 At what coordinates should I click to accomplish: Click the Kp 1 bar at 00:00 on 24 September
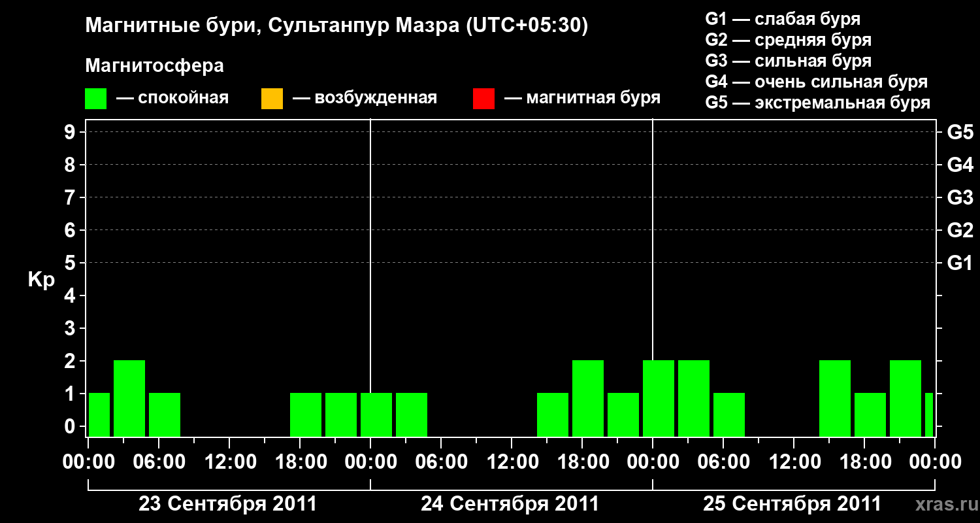coord(376,414)
